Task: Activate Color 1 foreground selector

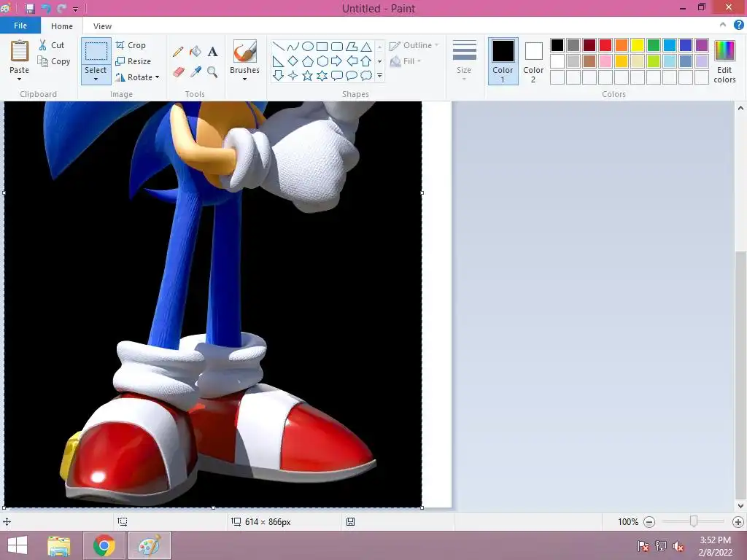Action: pos(503,61)
